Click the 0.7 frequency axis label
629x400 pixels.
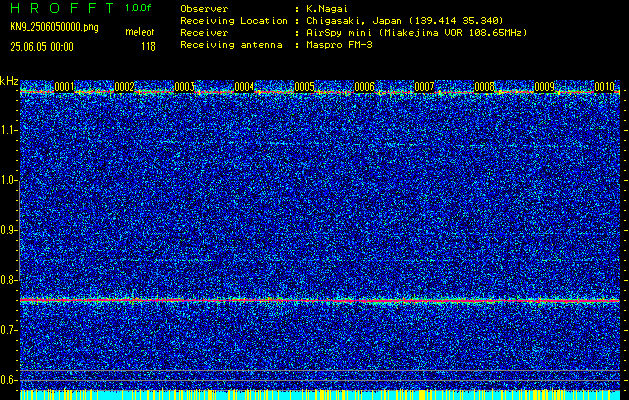(8, 330)
